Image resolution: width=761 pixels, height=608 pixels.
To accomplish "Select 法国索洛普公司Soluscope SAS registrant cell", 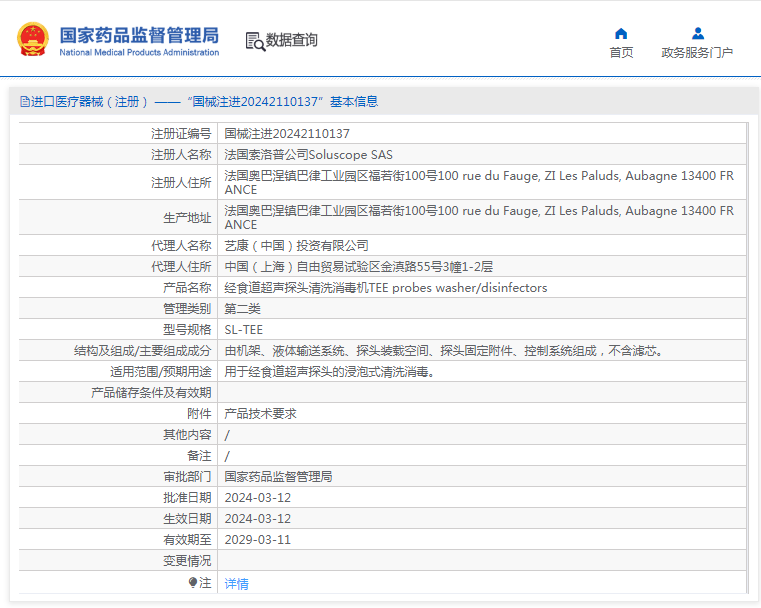I will [x=308, y=155].
